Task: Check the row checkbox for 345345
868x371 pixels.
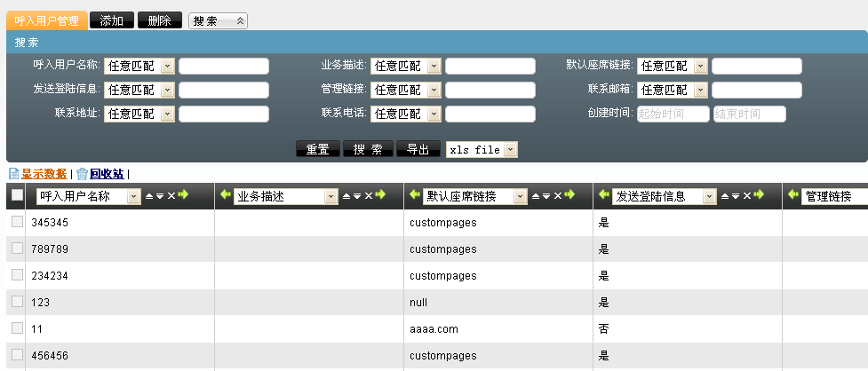Action: click(17, 222)
